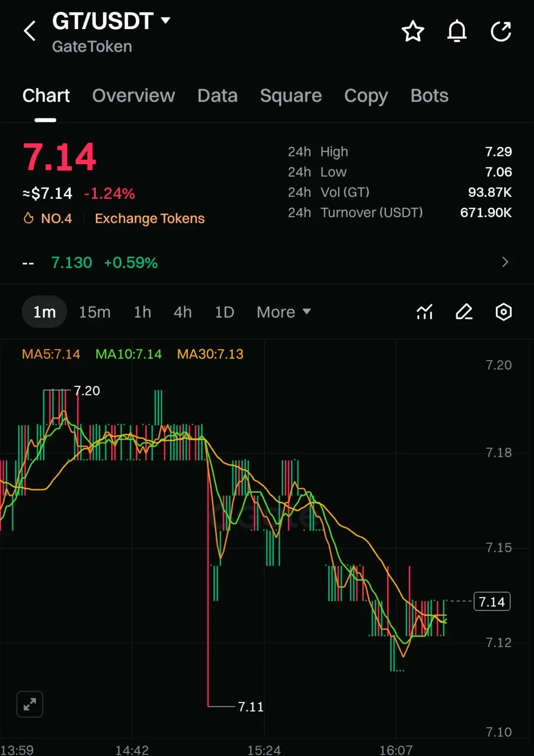Switch to the Bots tab

(429, 95)
